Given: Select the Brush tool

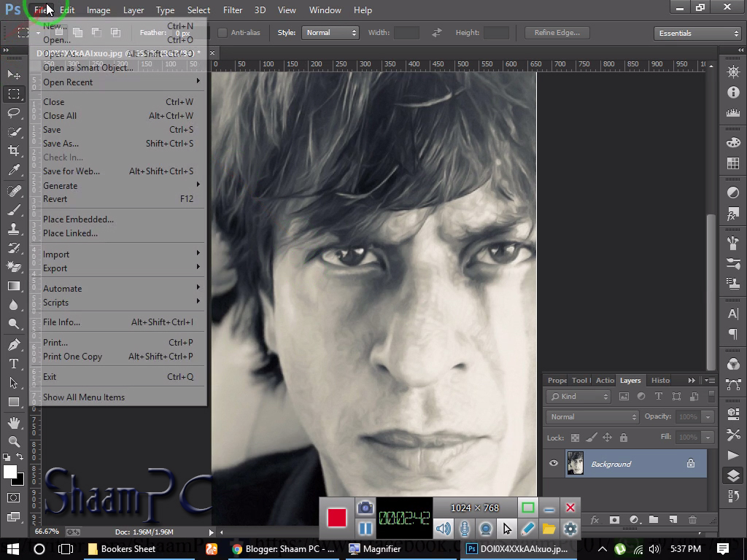Looking at the screenshot, I should [14, 210].
